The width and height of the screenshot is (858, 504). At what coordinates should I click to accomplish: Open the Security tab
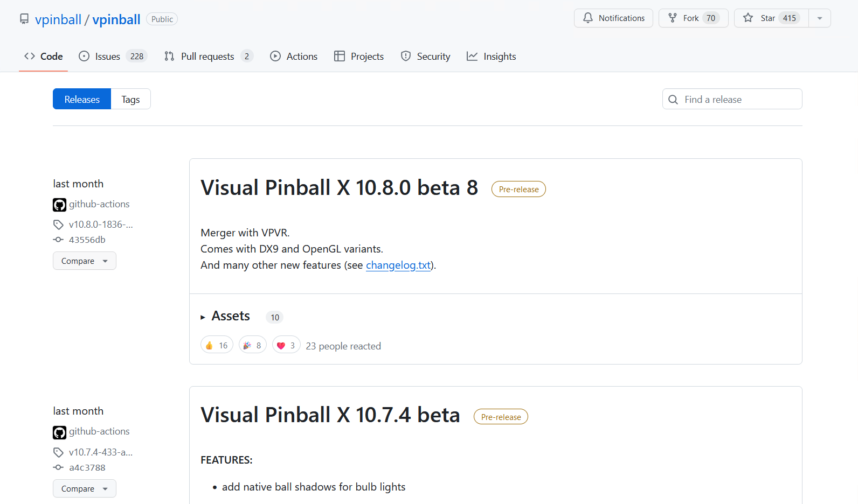(x=426, y=56)
